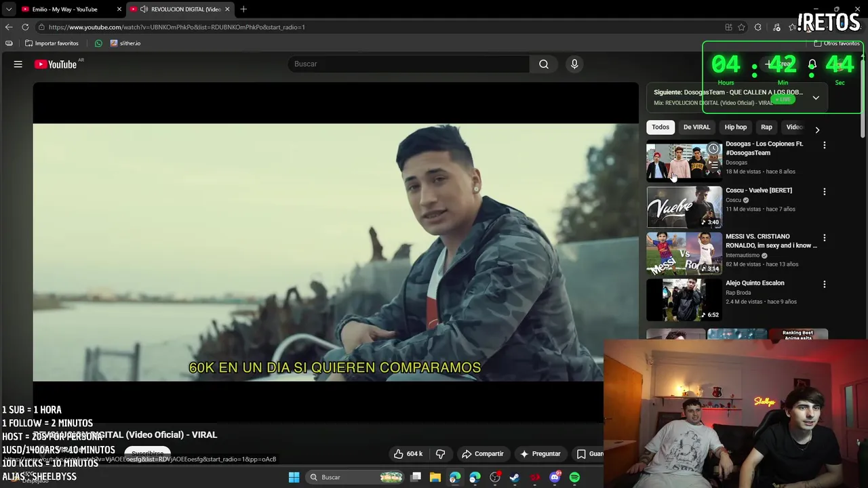Select the Hip hop filter chip
This screenshot has height=488, width=868.
tap(735, 127)
